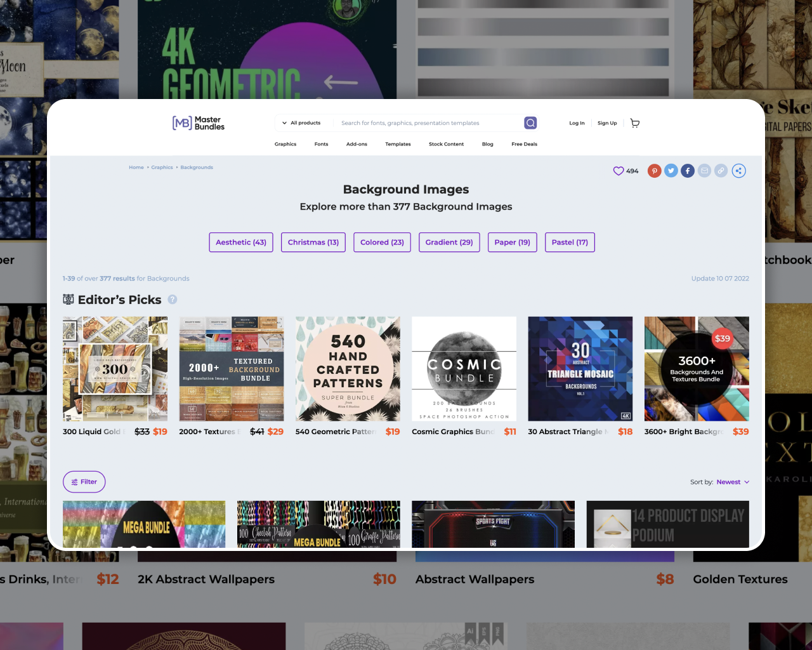The image size is (812, 650).
Task: Open the 540 Hand Crafted Patterns thumbnail
Action: [x=348, y=369]
